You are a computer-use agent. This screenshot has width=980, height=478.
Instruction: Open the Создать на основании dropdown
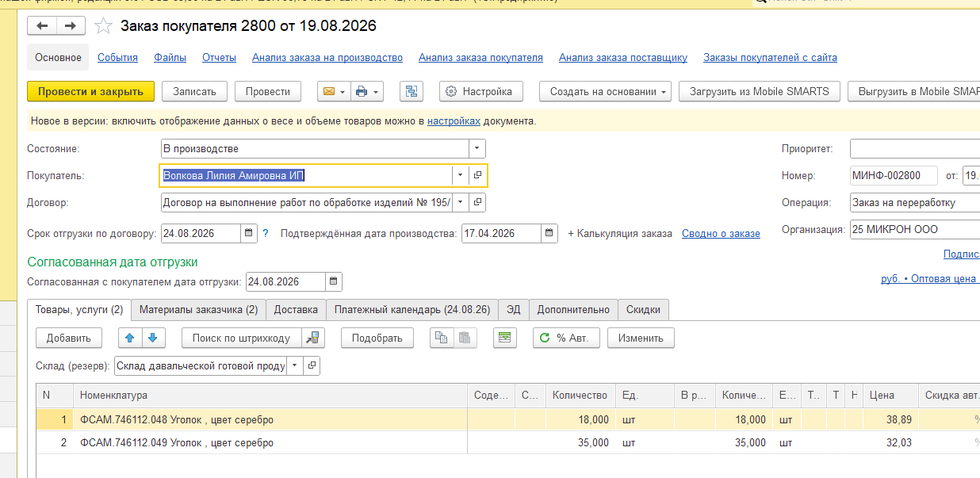click(606, 91)
